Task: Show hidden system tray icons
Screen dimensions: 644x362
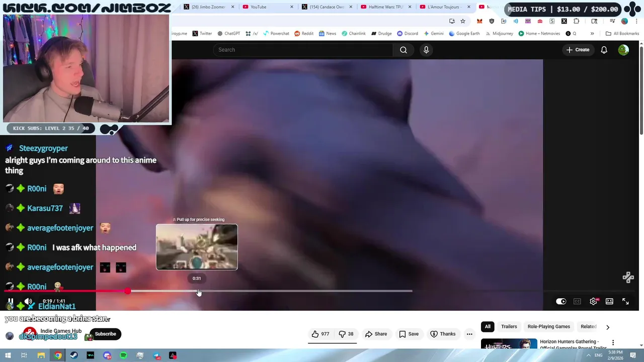Action: 589,355
